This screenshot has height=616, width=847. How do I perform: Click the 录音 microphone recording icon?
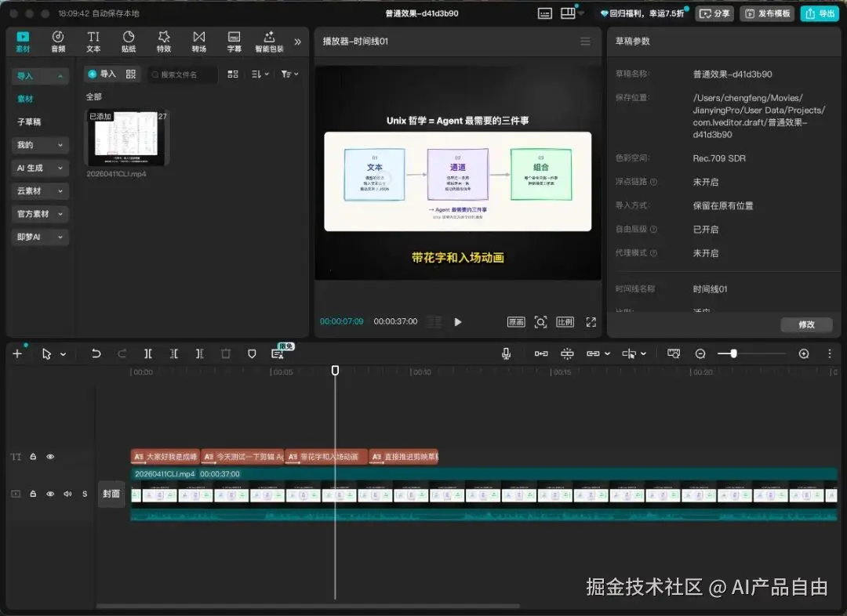(x=506, y=353)
